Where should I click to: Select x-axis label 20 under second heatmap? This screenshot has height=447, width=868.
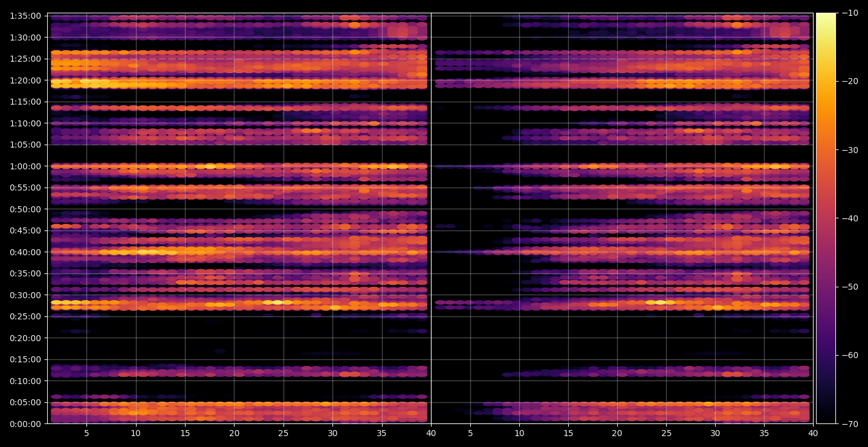(617, 433)
